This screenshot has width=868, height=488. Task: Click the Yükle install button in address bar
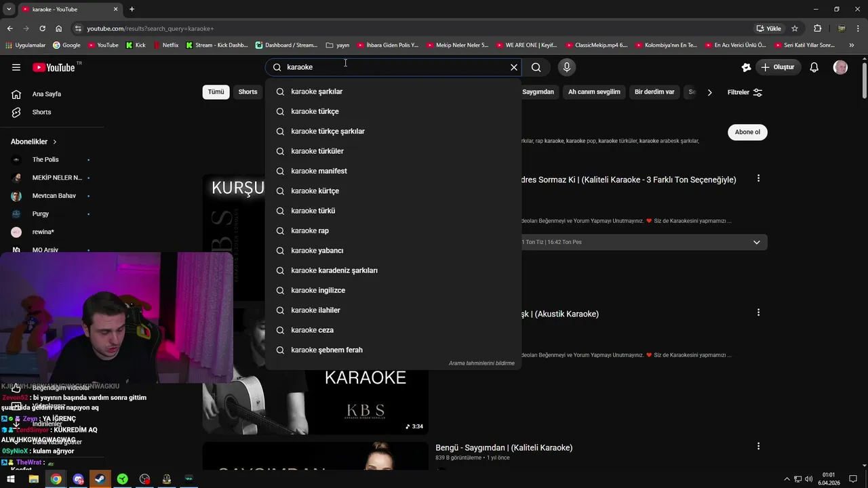coord(769,28)
